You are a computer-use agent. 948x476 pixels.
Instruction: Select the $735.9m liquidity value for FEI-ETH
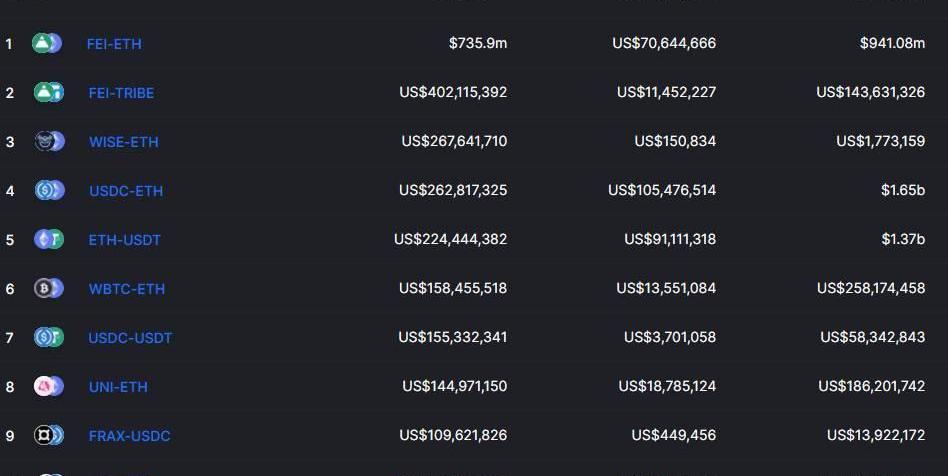point(478,43)
